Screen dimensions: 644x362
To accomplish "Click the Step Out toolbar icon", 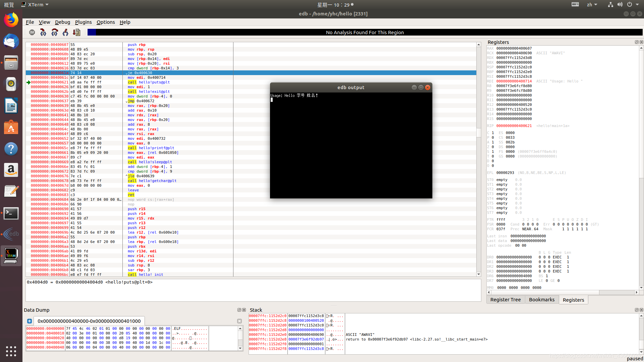I will (65, 33).
